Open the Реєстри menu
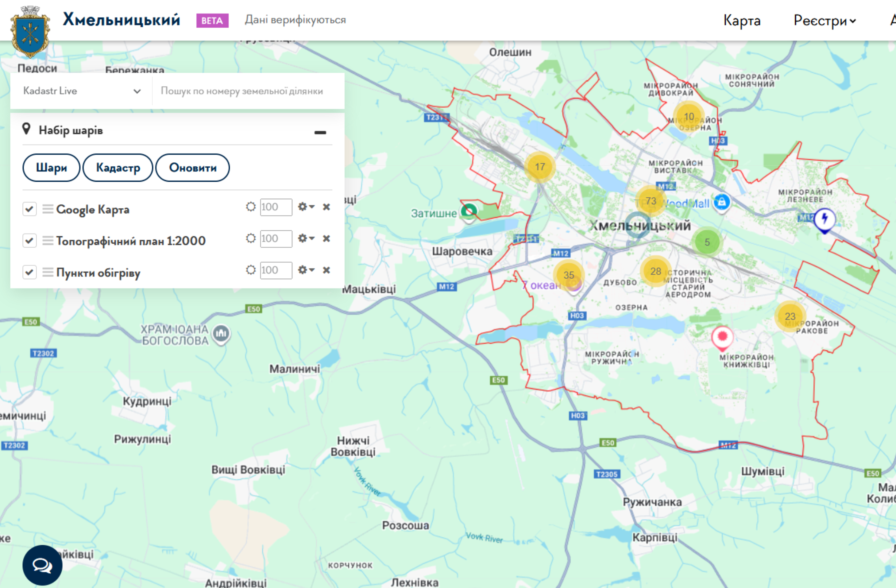 pyautogui.click(x=825, y=20)
